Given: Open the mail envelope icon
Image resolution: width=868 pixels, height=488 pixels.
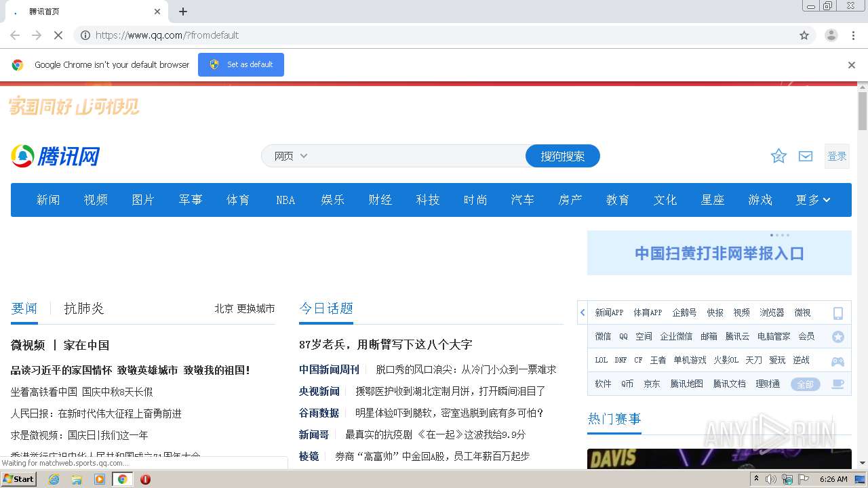Looking at the screenshot, I should 806,157.
